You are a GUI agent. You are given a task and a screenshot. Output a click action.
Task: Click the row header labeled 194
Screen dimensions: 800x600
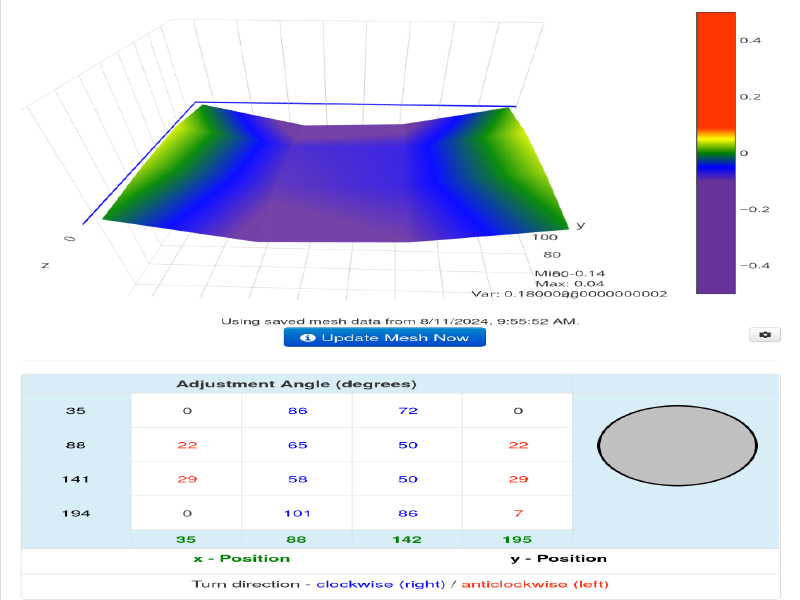pyautogui.click(x=76, y=513)
